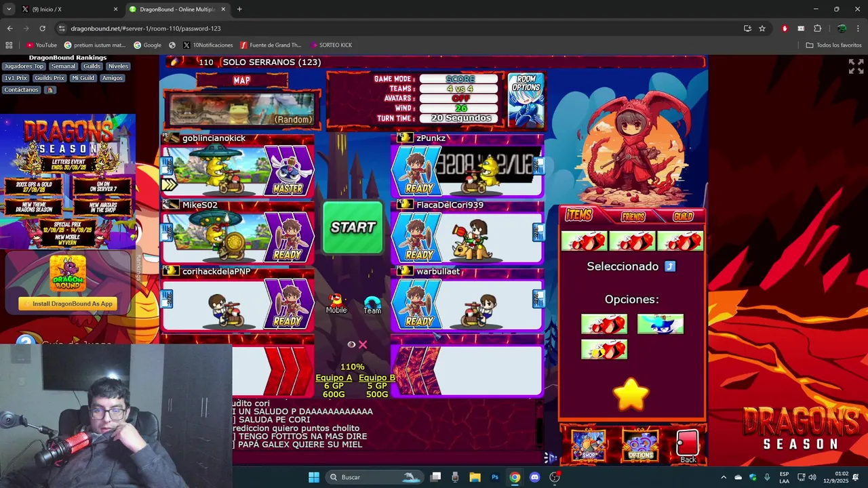This screenshot has width=868, height=488.
Task: Open the Mi Guild ranking
Action: [x=83, y=78]
